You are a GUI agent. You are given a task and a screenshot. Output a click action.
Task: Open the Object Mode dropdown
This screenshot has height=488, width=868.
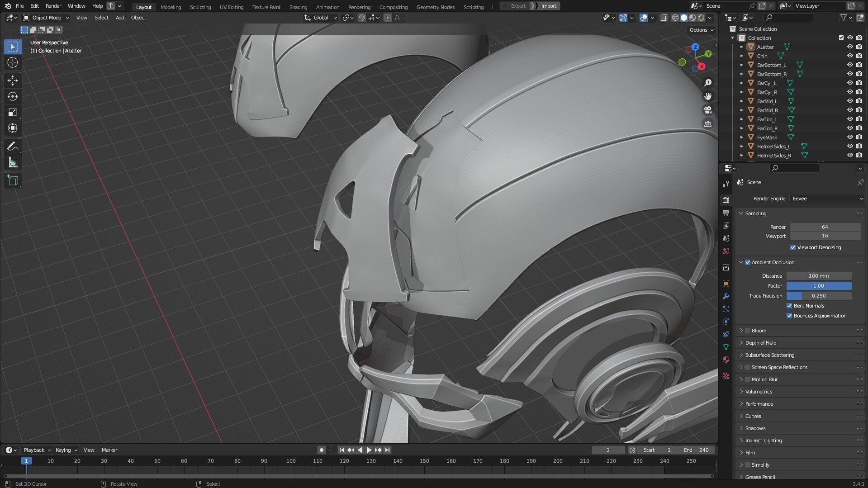point(46,18)
